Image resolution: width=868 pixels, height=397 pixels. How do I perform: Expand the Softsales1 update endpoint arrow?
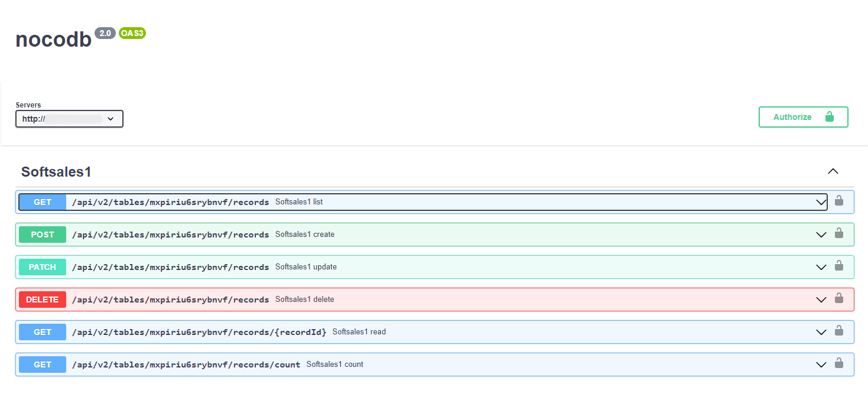pos(821,267)
